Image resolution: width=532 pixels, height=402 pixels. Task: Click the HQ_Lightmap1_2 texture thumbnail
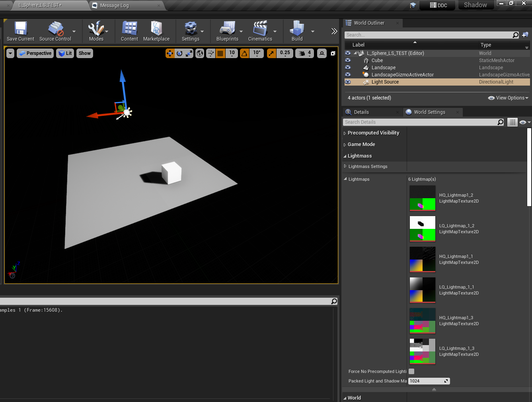click(422, 198)
